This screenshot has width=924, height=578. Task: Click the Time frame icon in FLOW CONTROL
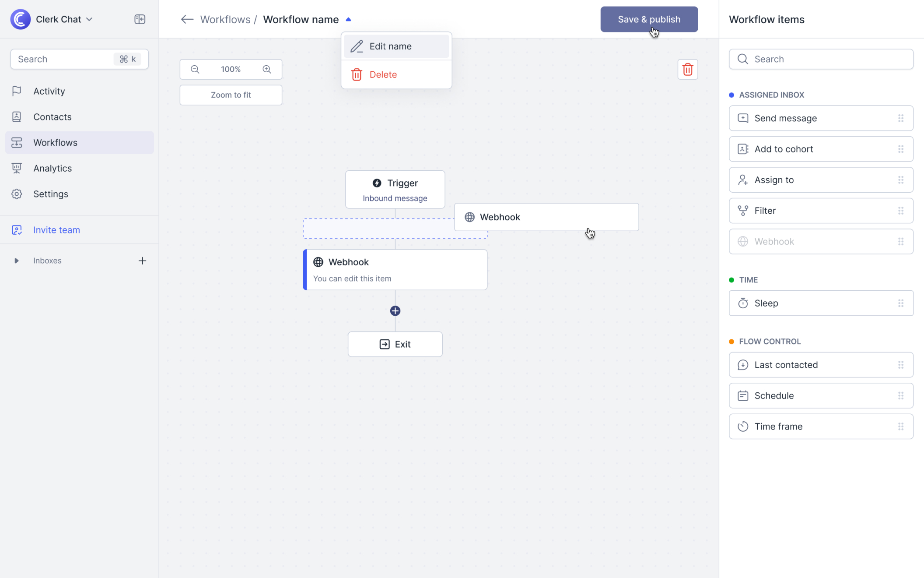(743, 426)
